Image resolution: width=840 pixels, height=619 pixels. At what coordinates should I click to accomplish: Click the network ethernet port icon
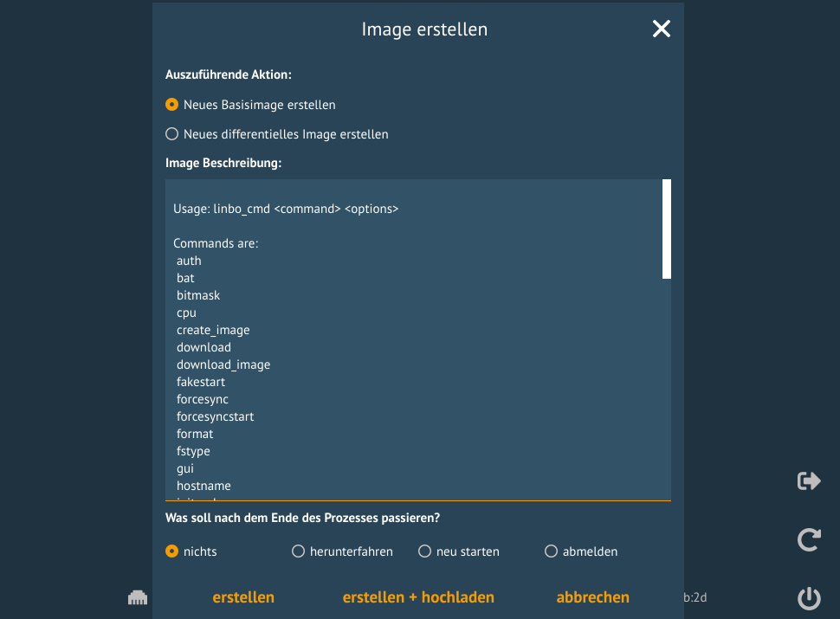pyautogui.click(x=138, y=597)
